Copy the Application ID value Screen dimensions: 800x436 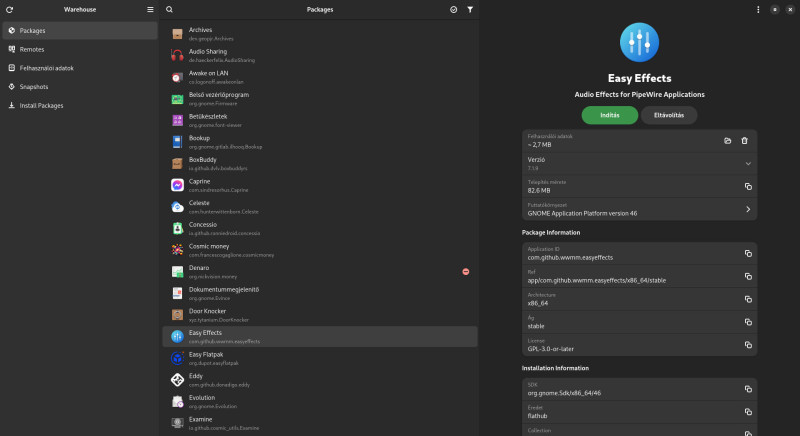coord(748,253)
